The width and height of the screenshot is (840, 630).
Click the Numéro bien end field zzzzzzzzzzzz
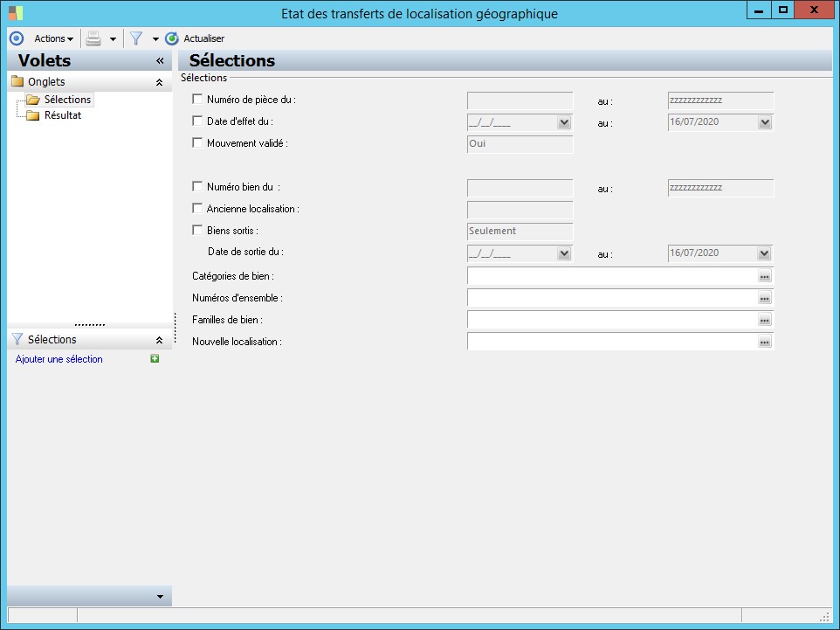720,188
